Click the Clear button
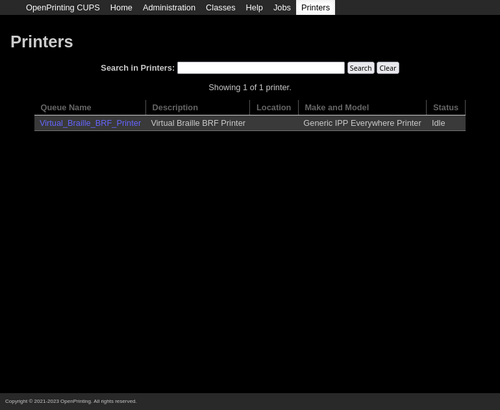The image size is (500, 410). pos(388,68)
